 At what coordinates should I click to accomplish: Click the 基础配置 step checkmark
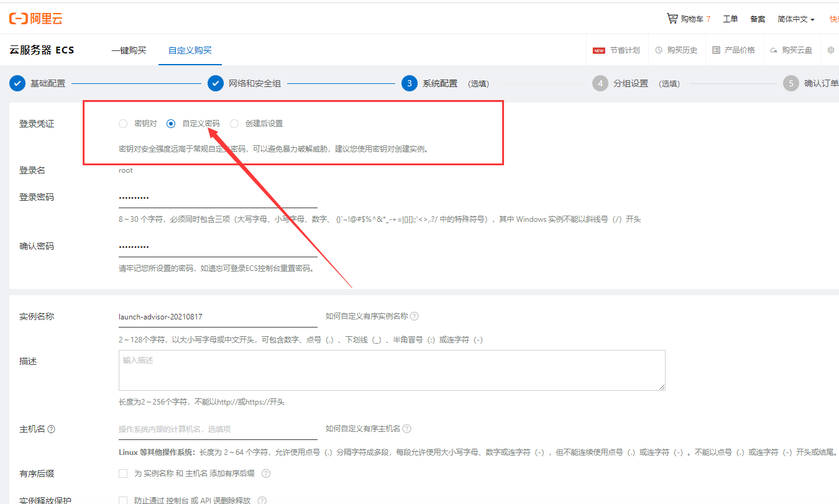click(x=17, y=83)
